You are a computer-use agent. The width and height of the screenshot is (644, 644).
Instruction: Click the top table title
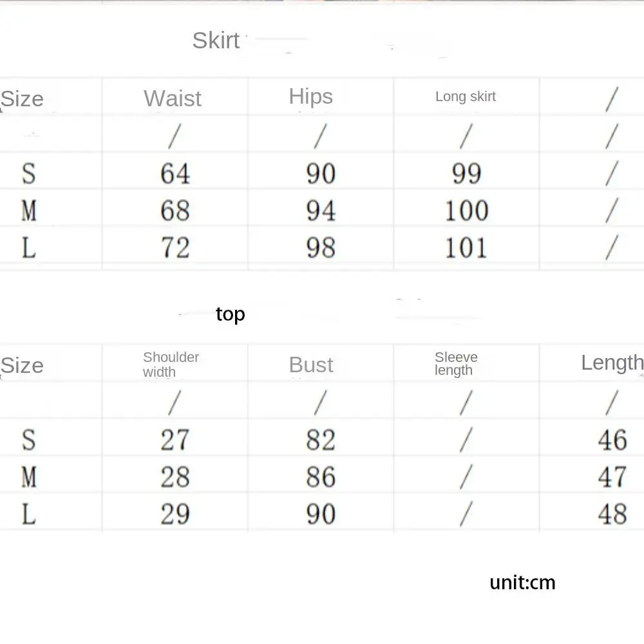click(x=231, y=314)
